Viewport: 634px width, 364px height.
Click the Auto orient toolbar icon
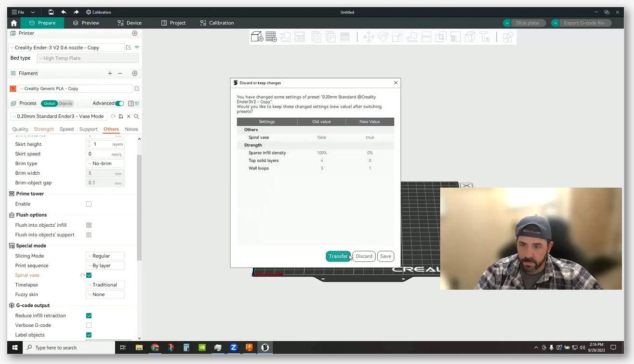pos(285,37)
